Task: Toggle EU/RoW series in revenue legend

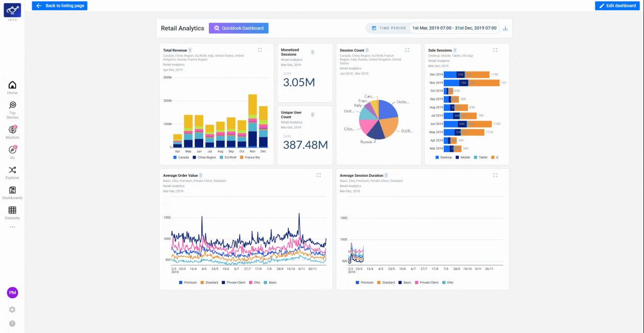Action: [x=228, y=158]
